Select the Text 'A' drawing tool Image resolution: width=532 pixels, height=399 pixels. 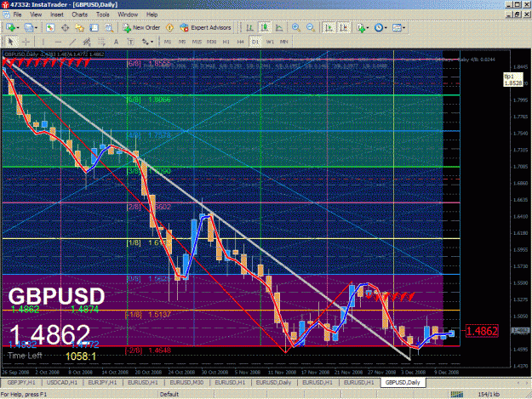coord(116,42)
